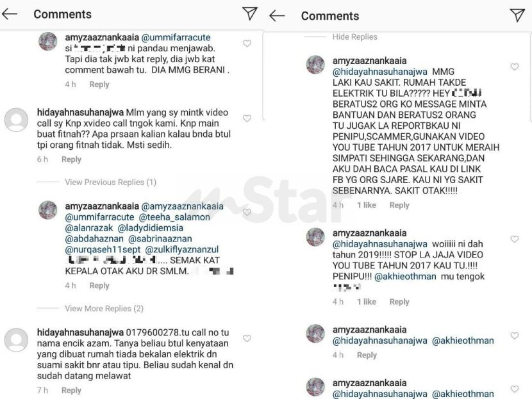Reply to the 7 h old comment
Viewport: 532px width, 399px height.
(x=71, y=390)
